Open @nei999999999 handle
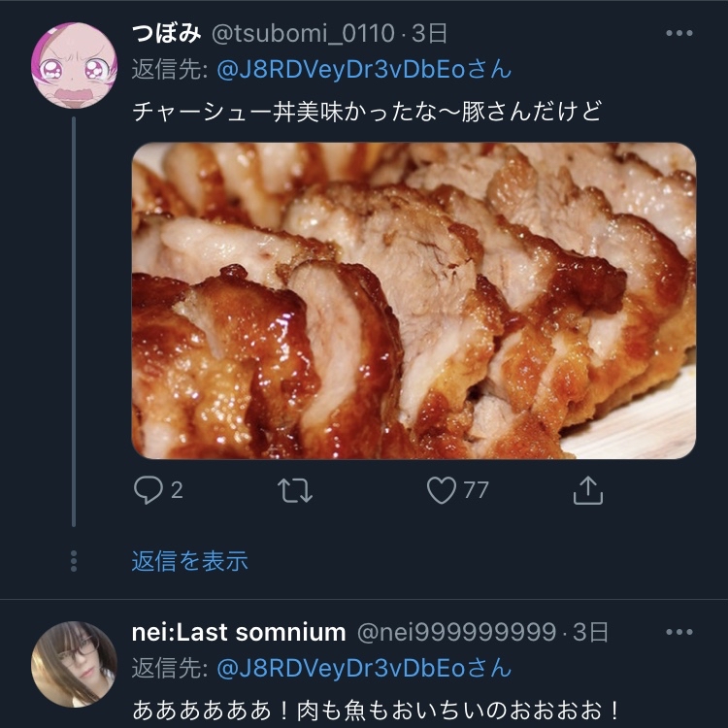Image resolution: width=728 pixels, height=728 pixels. tap(456, 632)
